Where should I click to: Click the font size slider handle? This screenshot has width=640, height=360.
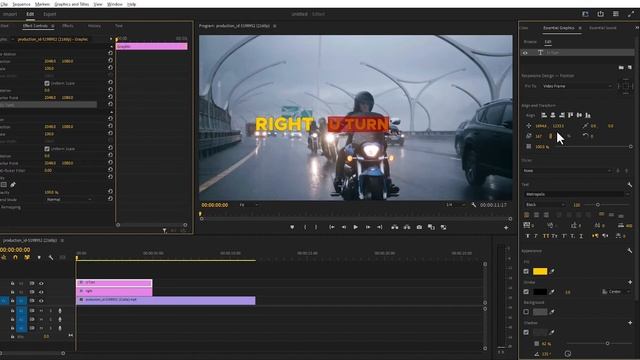[x=598, y=204]
